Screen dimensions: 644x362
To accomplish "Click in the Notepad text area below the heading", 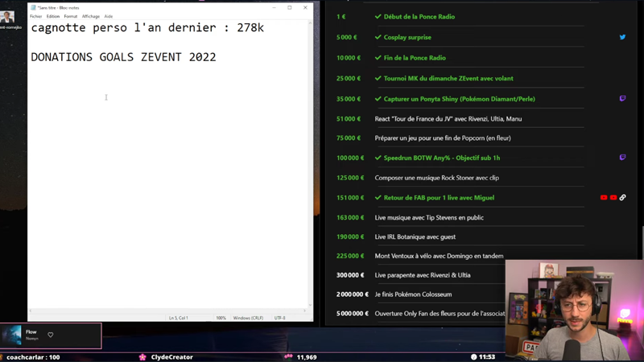I will click(x=167, y=185).
